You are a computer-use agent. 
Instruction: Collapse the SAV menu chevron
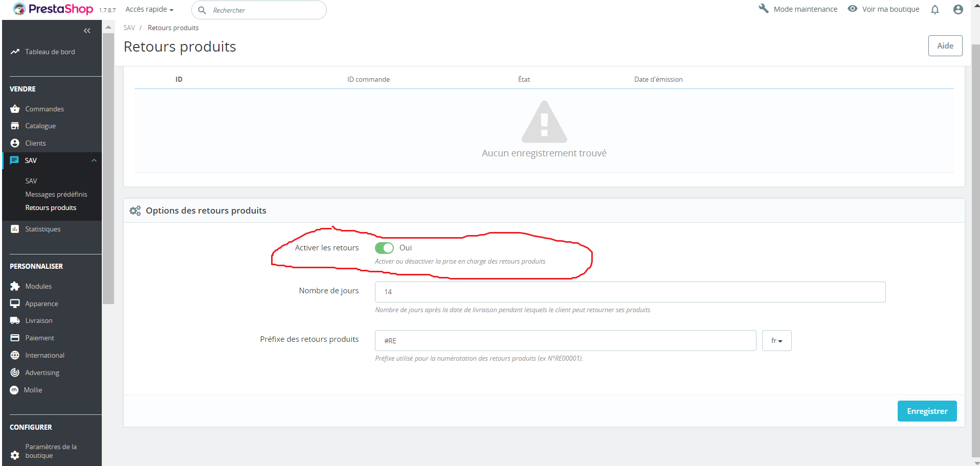(x=94, y=160)
